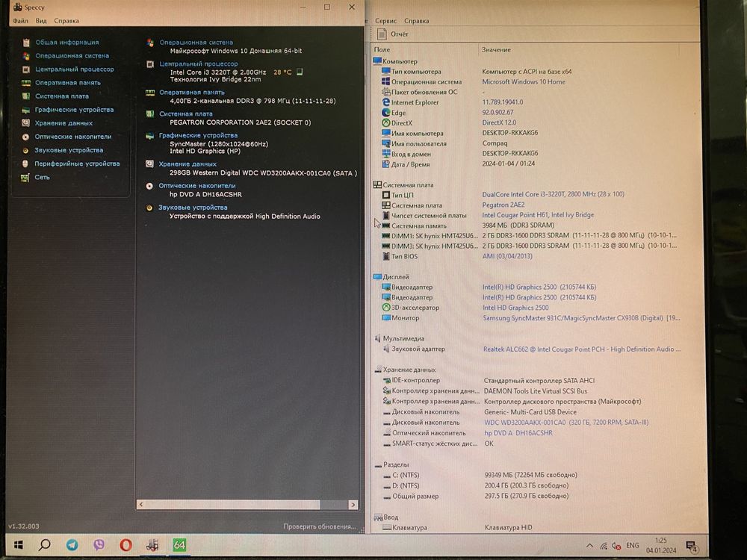Viewport: 747px width, 560px height.
Task: Click Pegatron 2AE2 motherboard link
Action: tap(503, 205)
